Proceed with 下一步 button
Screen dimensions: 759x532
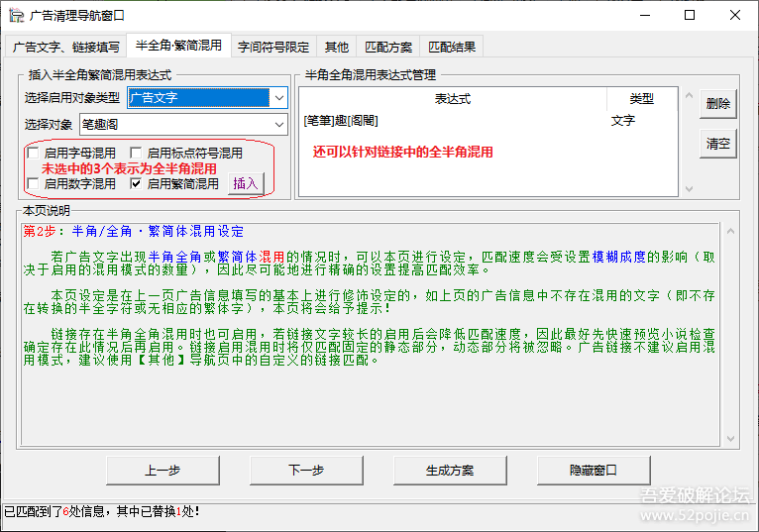click(x=306, y=470)
